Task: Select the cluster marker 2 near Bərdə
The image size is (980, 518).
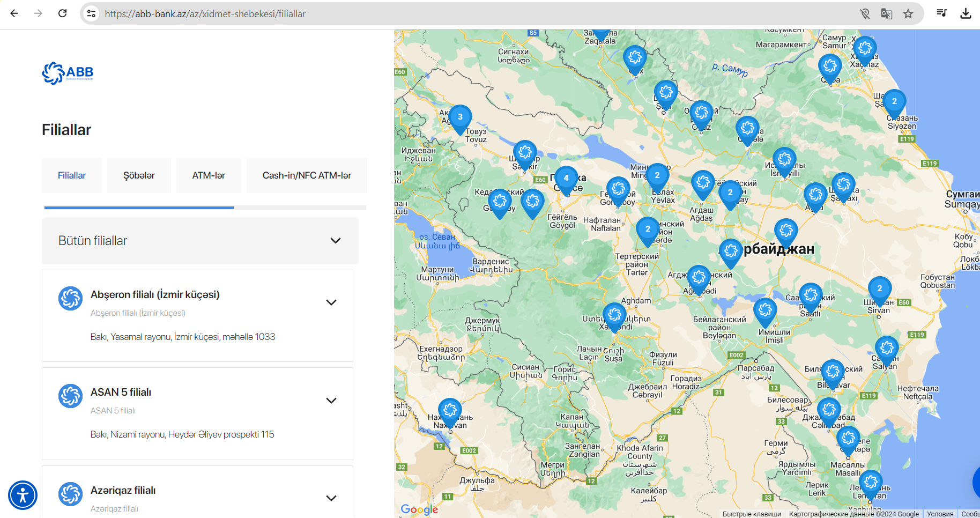Action: click(x=648, y=232)
